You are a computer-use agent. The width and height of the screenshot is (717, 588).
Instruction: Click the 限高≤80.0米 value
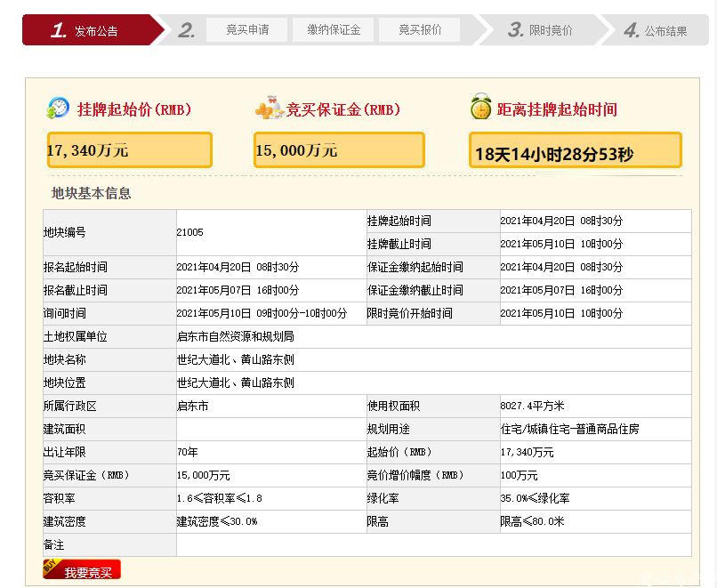[x=532, y=521]
